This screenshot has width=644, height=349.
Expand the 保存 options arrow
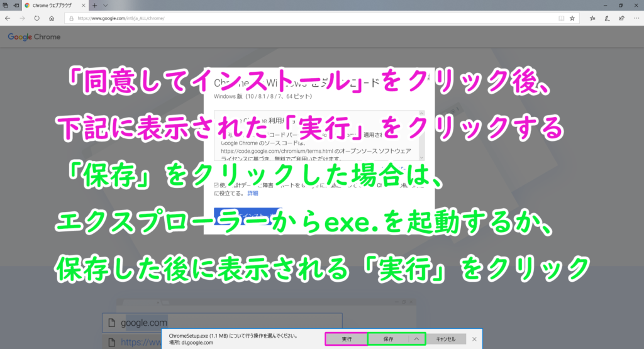point(416,339)
